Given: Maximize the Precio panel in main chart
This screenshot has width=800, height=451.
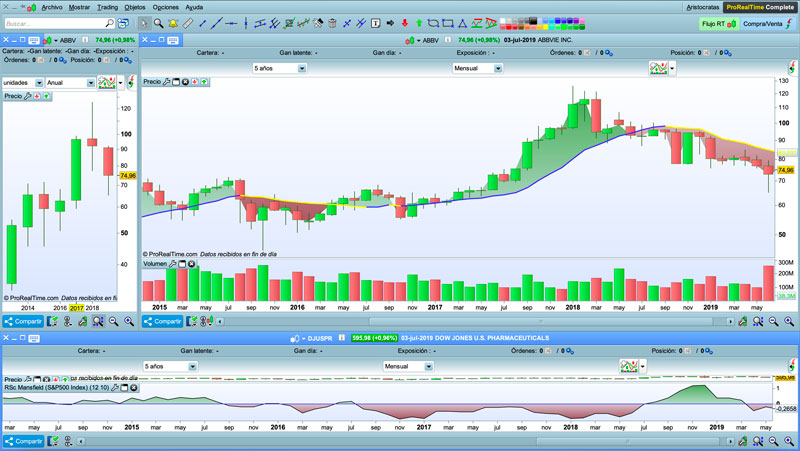Looking at the screenshot, I should 176,82.
